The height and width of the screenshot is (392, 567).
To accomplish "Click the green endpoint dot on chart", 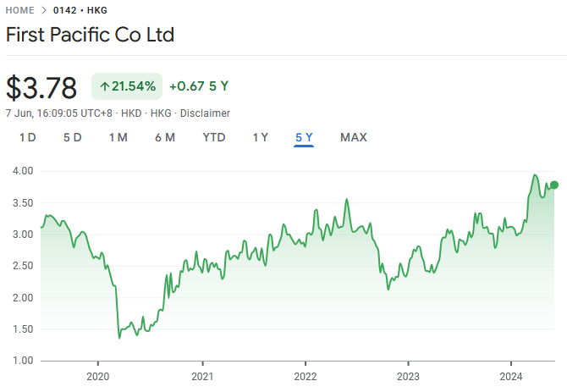I will 554,185.
